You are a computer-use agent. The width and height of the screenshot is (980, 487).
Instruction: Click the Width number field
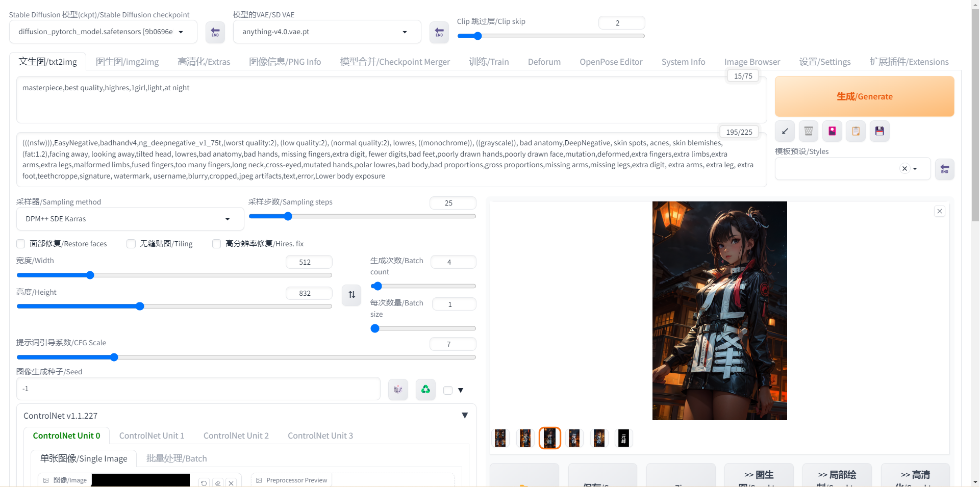coord(309,262)
